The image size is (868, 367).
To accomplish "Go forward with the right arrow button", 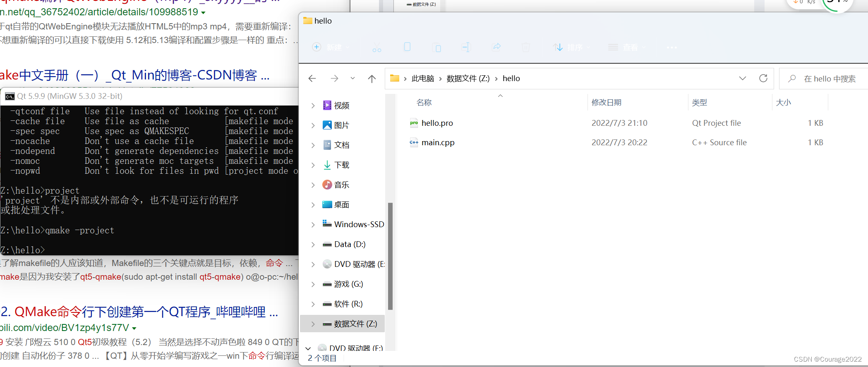I will [334, 78].
